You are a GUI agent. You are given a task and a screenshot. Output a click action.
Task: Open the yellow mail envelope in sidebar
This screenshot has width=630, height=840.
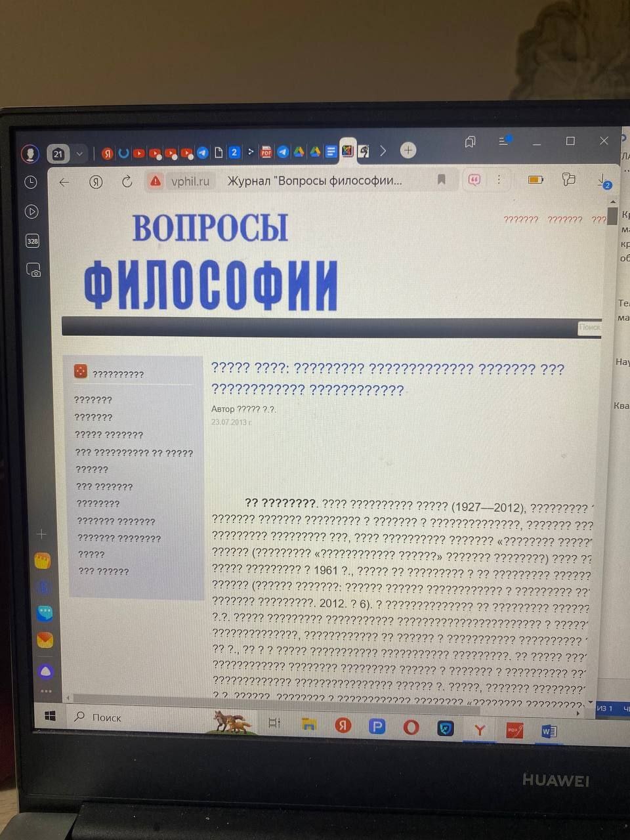tap(45, 640)
